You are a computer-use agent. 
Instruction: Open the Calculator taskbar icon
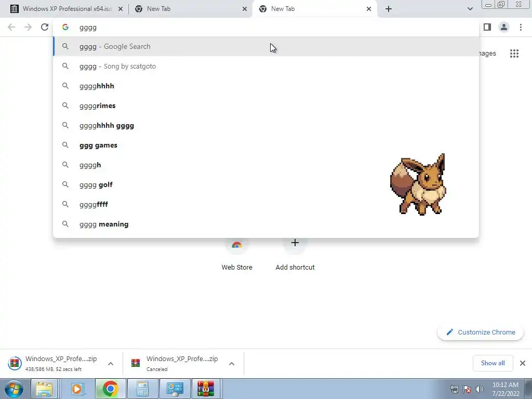pos(142,389)
